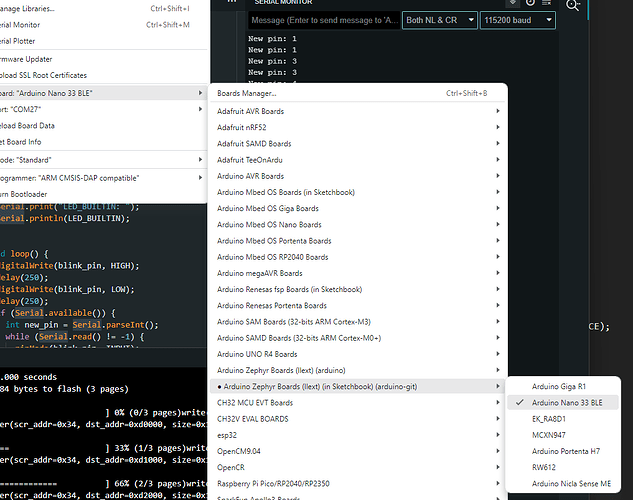Click code line "digitalWrite(blink_pin, LOW);"

[x=67, y=289]
